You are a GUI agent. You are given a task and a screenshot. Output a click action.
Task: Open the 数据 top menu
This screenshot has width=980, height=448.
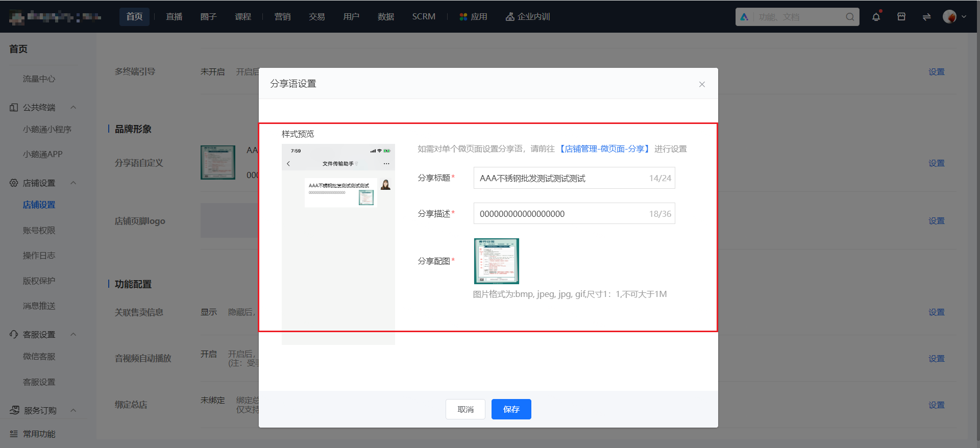click(386, 17)
